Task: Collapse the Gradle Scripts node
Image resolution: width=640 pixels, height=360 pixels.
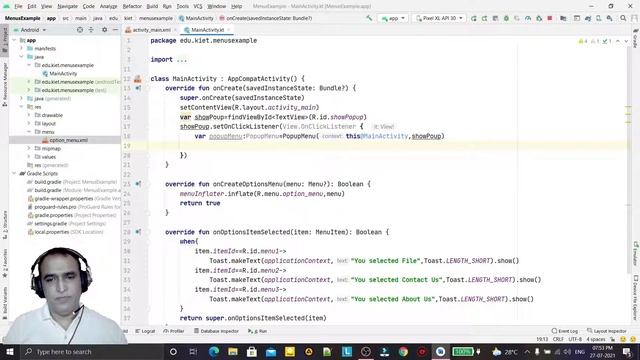Action: pos(15,173)
